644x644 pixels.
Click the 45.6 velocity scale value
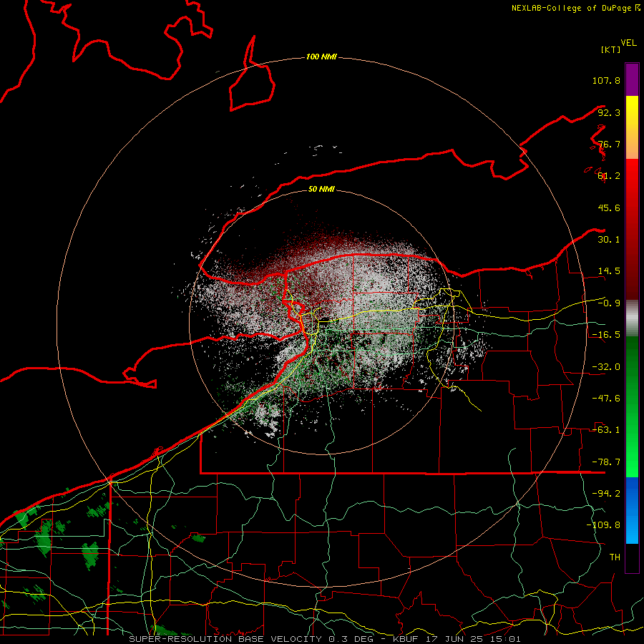point(609,208)
